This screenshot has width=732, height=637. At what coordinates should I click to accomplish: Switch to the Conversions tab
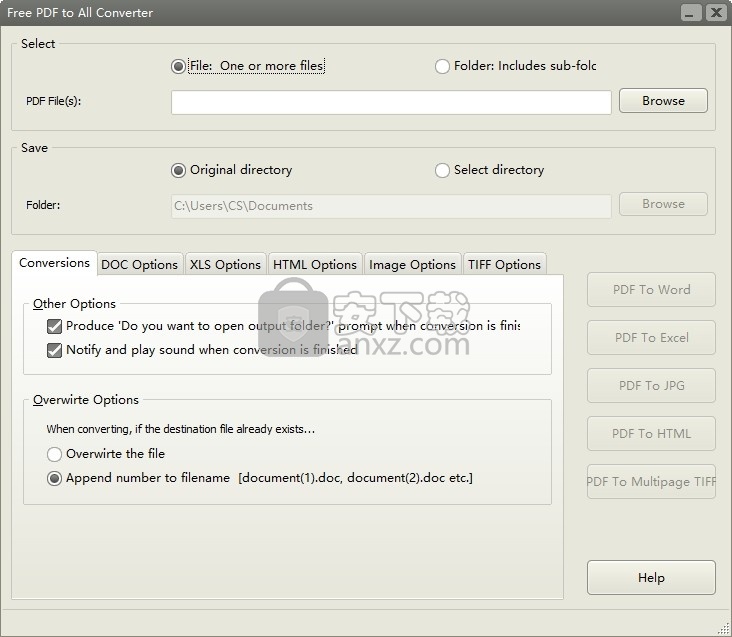click(54, 263)
